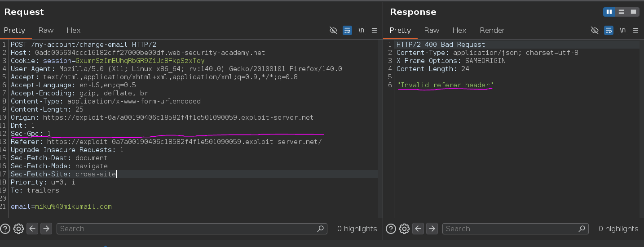
Task: Open Request panel hamburger options menu
Action: pos(374,31)
